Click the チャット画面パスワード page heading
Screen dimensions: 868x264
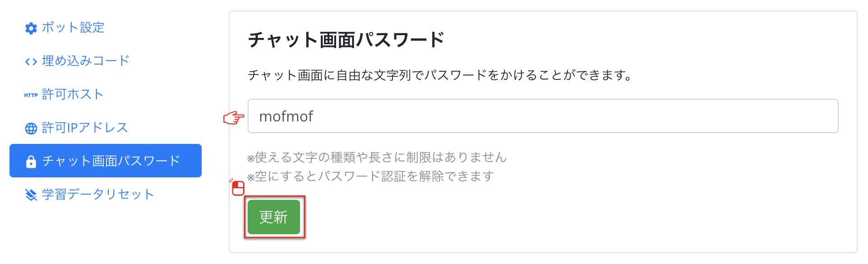coord(345,39)
